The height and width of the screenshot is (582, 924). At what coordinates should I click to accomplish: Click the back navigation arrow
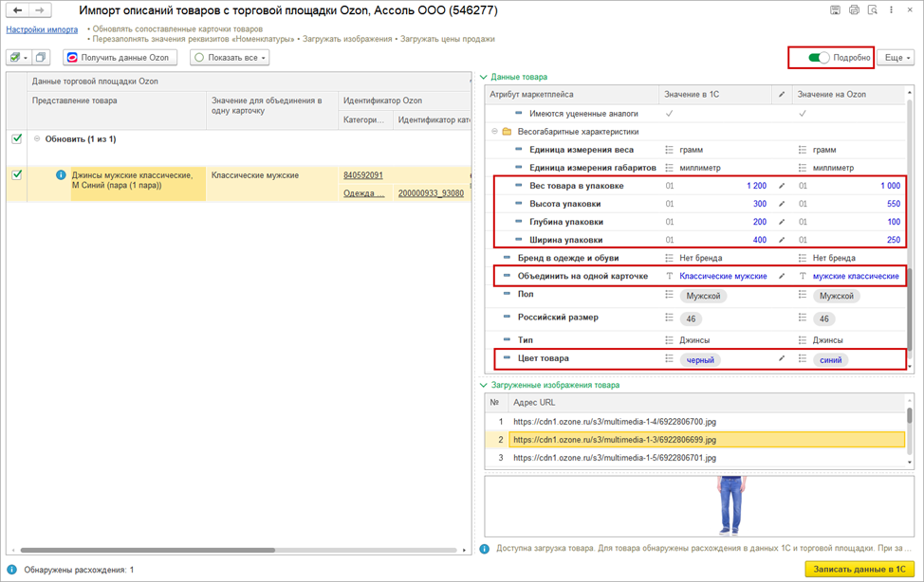click(17, 10)
